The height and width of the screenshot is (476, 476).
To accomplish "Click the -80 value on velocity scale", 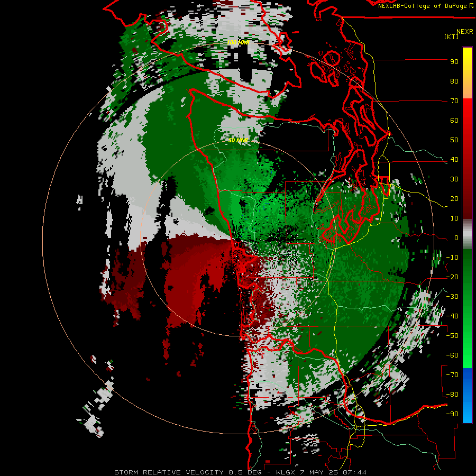I will [x=452, y=395].
